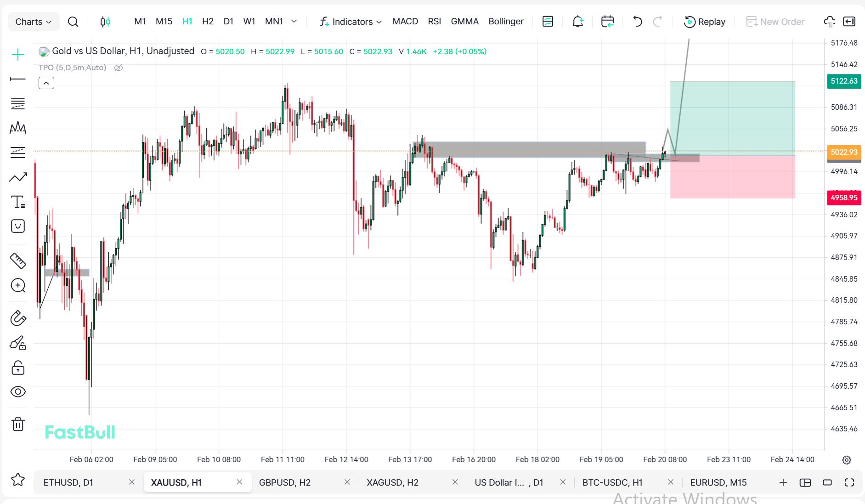The width and height of the screenshot is (865, 504).
Task: Click the trash delete drawings icon
Action: (18, 424)
